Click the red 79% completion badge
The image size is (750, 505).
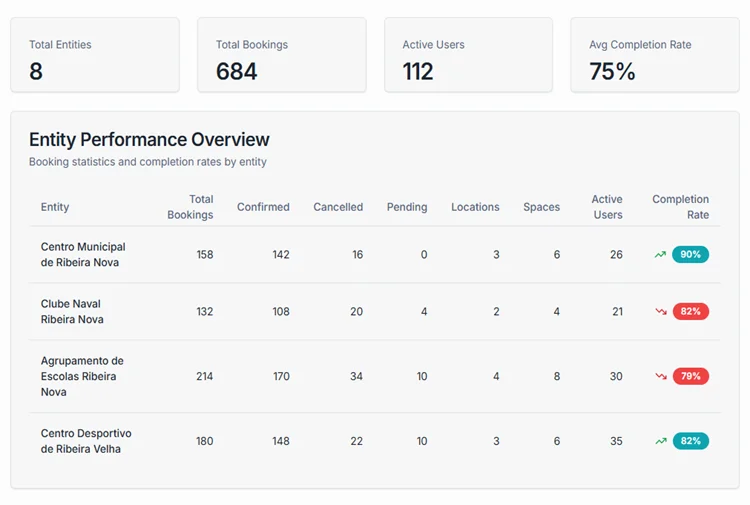tap(690, 377)
